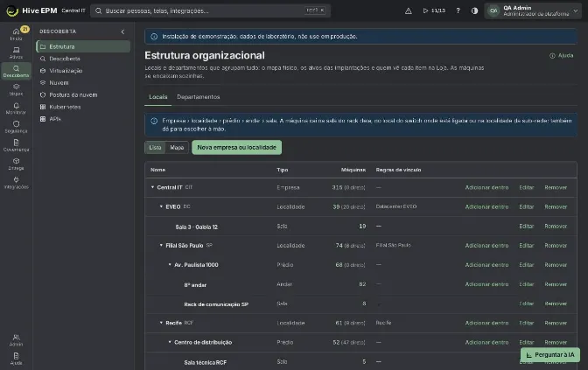588x370 pixels.
Task: Click Remover for Central IT row
Action: pyautogui.click(x=556, y=187)
